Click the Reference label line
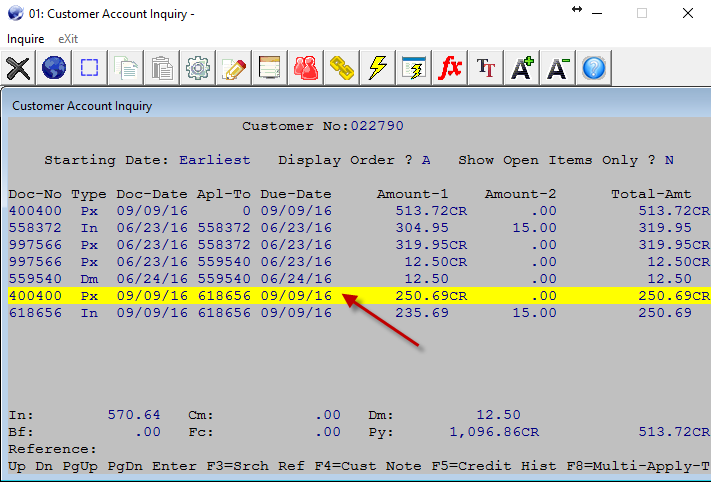 52,449
